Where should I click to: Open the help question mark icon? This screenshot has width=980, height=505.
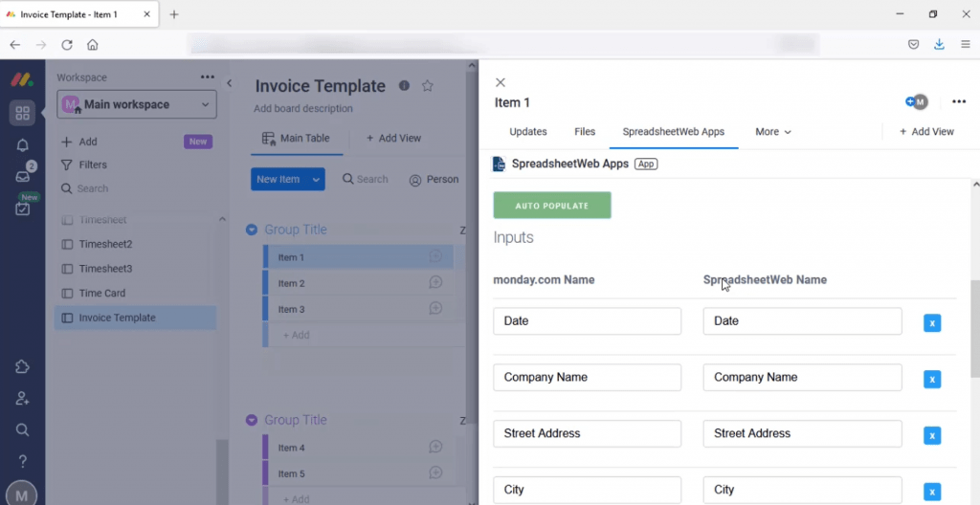pos(23,462)
